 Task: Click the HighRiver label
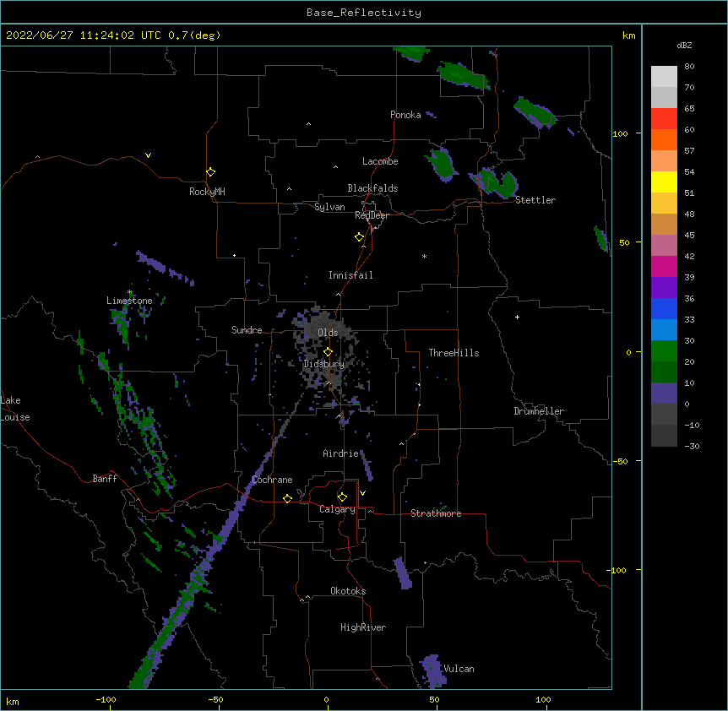(x=363, y=627)
